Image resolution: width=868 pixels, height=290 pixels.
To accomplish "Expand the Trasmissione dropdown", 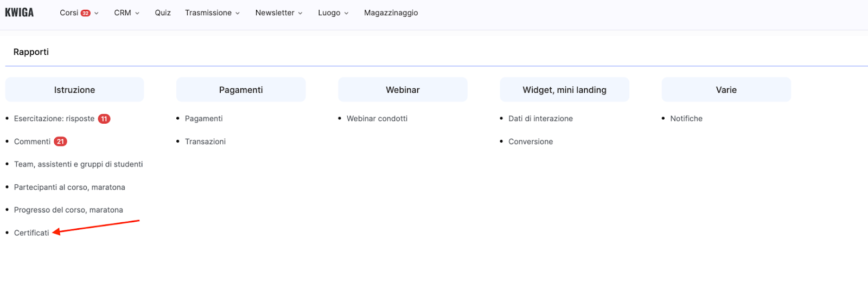I will pos(212,12).
